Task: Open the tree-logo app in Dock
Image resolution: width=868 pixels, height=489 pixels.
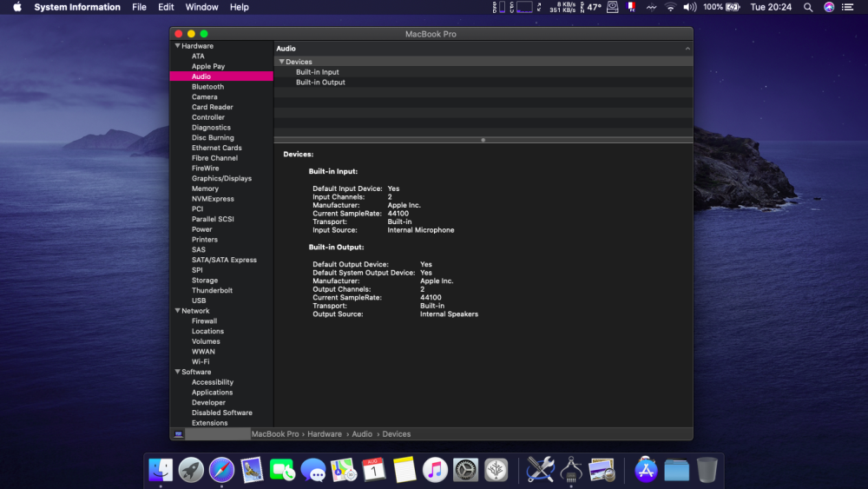Action: pyautogui.click(x=496, y=470)
